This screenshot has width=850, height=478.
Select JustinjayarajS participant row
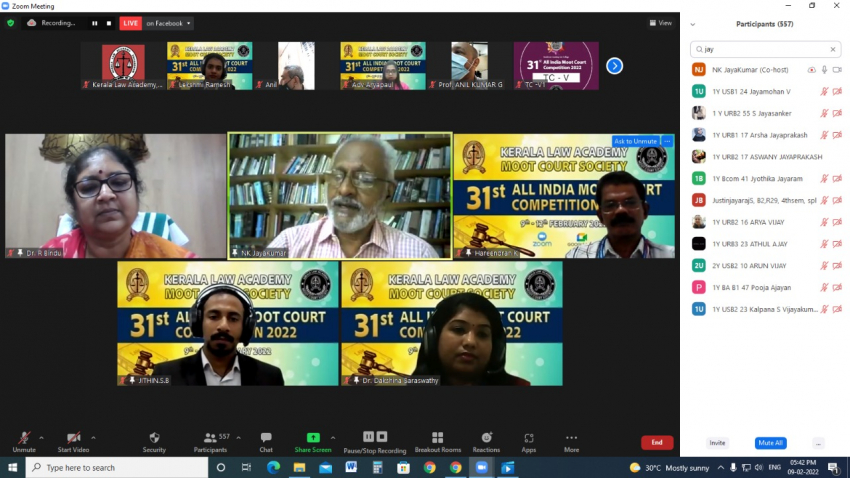pos(765,201)
